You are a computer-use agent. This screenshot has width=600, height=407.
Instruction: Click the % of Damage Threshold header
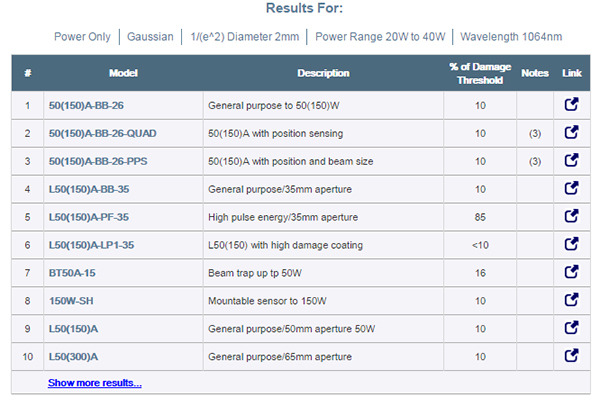479,73
